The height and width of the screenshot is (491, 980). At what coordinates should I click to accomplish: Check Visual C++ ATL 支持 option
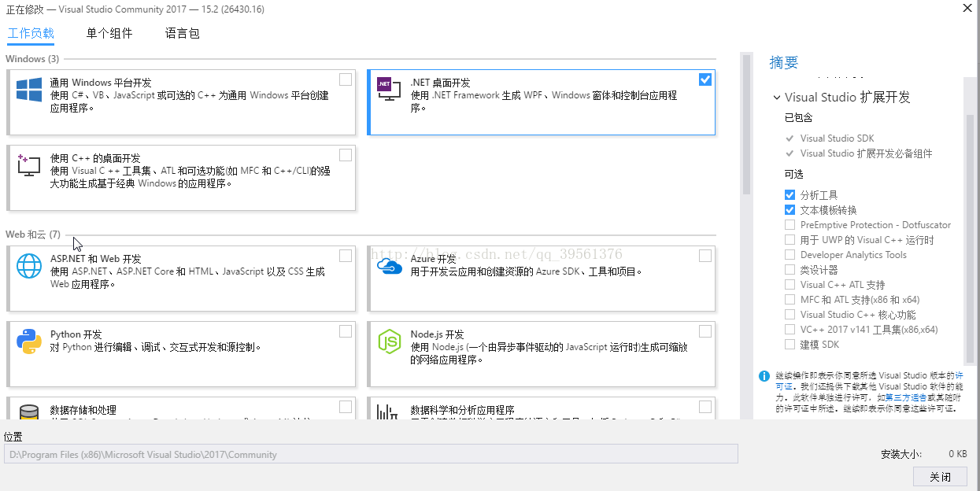790,285
